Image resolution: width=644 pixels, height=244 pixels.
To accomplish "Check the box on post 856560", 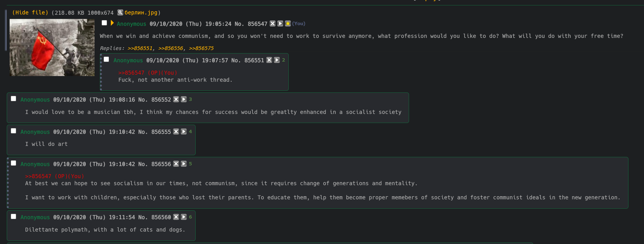I will coord(14,217).
